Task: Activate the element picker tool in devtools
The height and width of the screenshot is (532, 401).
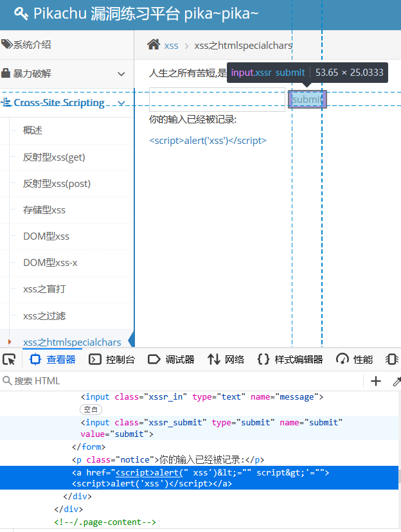Action: pyautogui.click(x=9, y=359)
